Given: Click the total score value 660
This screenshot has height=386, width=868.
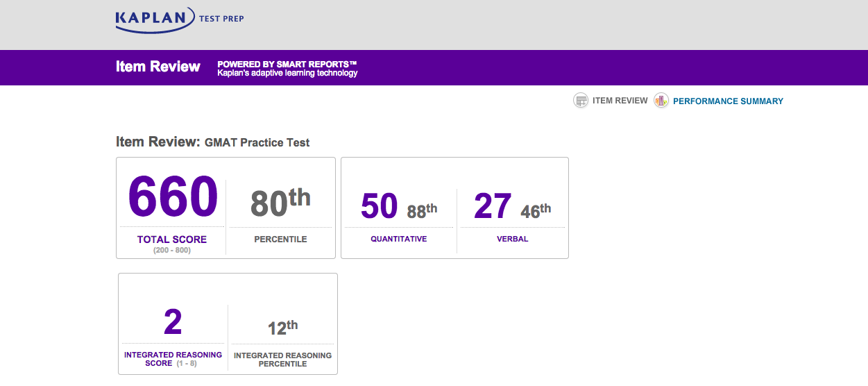Looking at the screenshot, I should click(x=173, y=196).
